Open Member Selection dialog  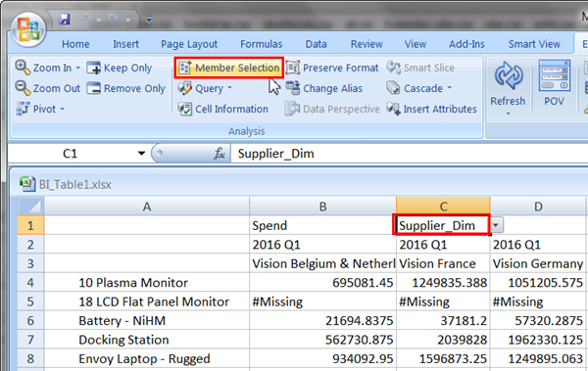[x=229, y=68]
